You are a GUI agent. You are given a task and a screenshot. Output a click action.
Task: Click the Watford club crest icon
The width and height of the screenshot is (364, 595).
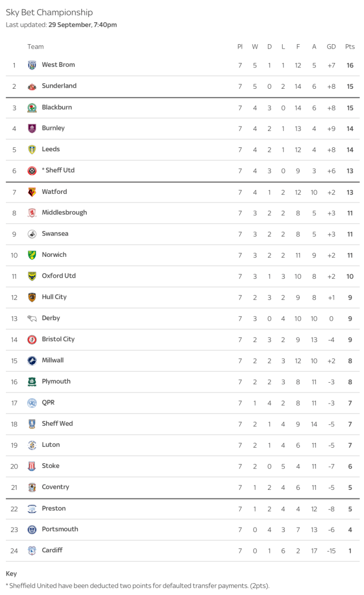(x=32, y=192)
